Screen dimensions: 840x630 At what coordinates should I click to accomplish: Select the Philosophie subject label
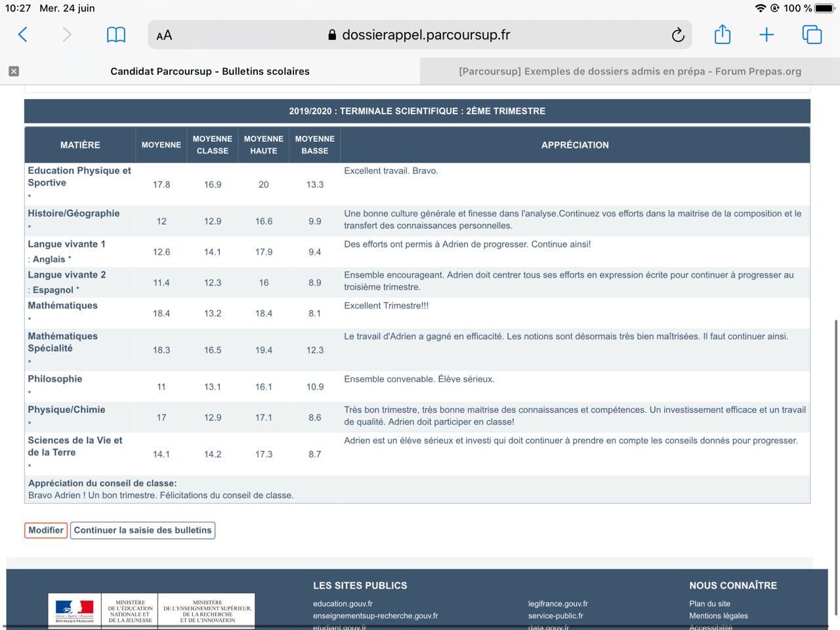[x=55, y=379]
